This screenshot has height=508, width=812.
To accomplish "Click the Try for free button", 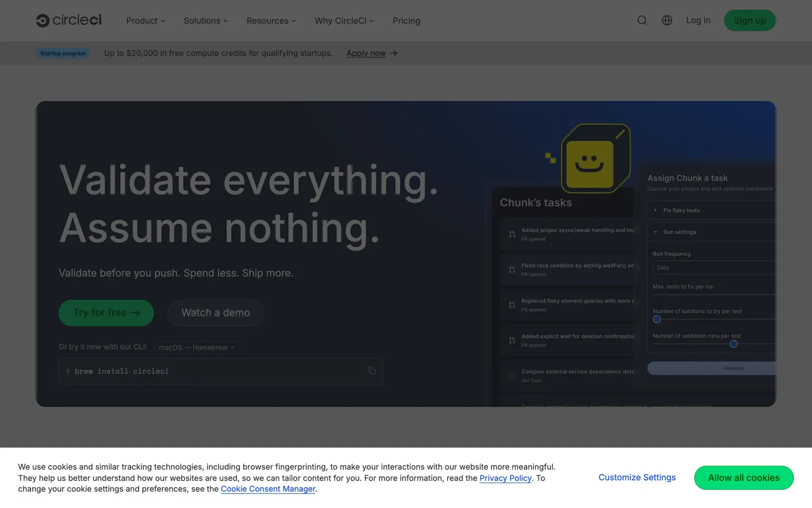I will click(x=106, y=313).
